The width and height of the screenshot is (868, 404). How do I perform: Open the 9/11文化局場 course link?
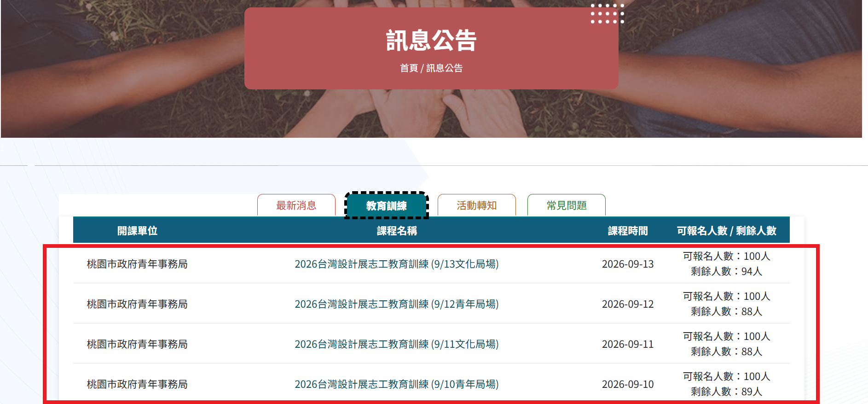(397, 344)
